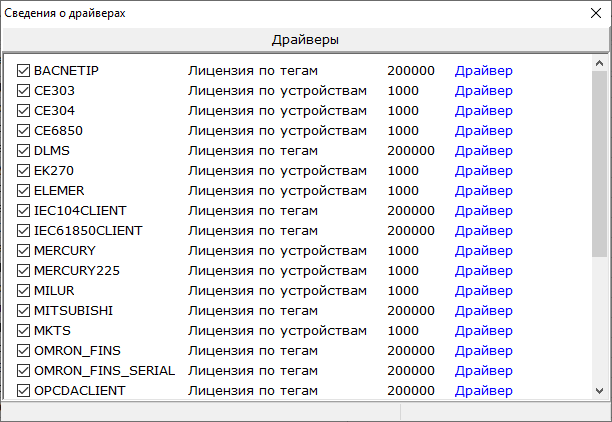Viewport: 612px width, 422px height.
Task: Select the OMRON_FINS_SERIAL driver name
Action: pos(105,370)
